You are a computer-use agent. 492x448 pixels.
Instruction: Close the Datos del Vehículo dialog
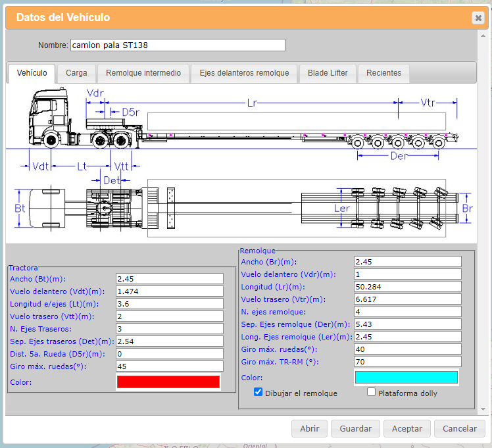(478, 18)
